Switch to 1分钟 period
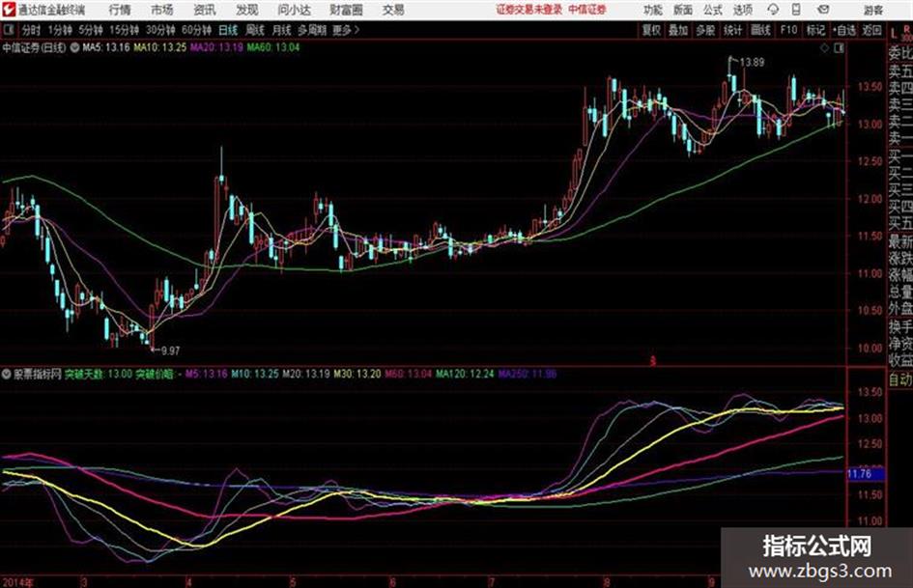 pos(59,30)
